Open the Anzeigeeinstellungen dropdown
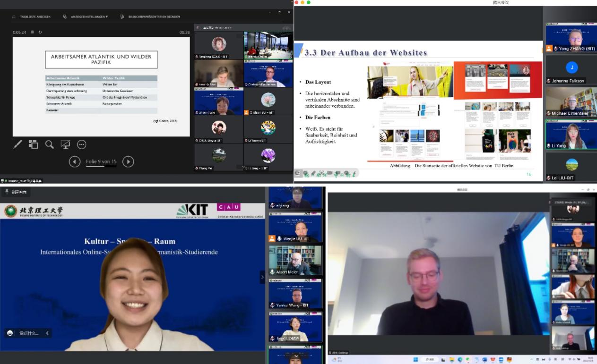This screenshot has height=364, width=597. pyautogui.click(x=86, y=17)
